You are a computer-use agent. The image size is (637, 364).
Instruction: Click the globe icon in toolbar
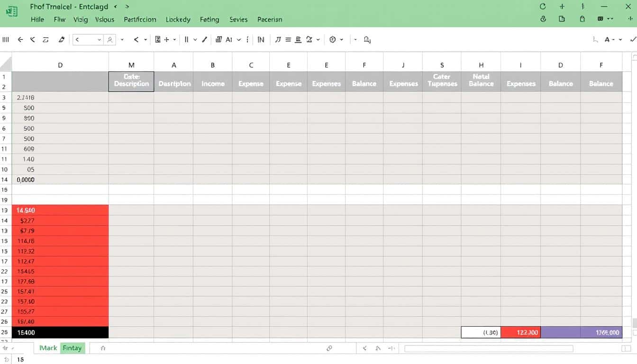click(x=333, y=40)
